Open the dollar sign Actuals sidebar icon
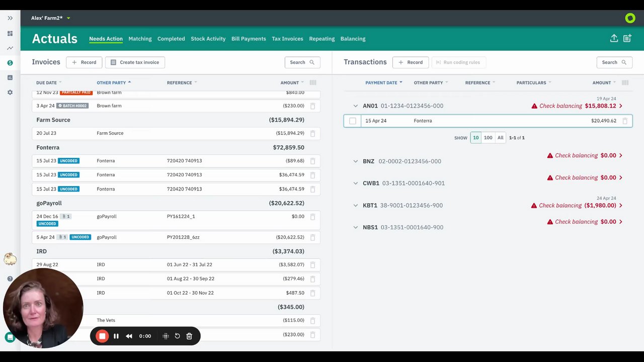This screenshot has height=362, width=644. pyautogui.click(x=10, y=63)
